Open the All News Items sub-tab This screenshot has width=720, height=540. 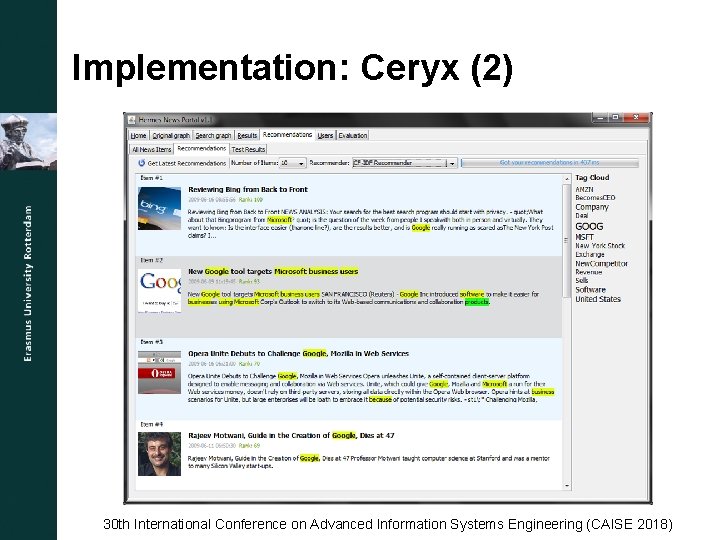pos(152,149)
